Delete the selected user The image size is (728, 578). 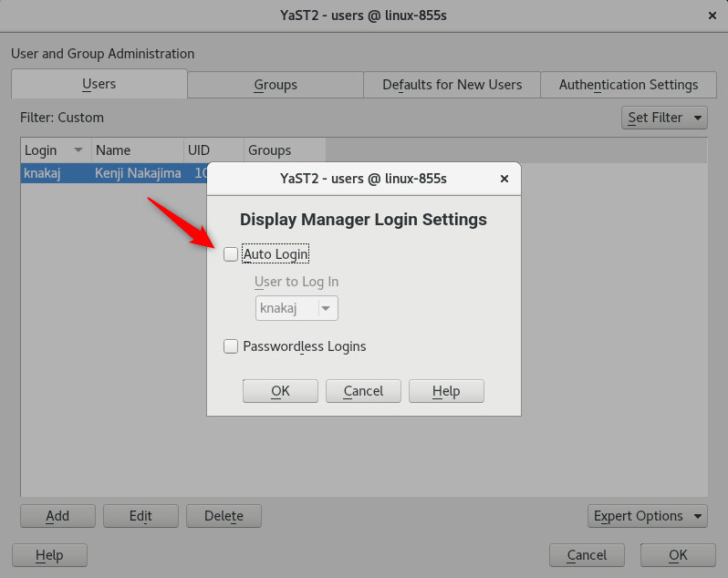click(224, 516)
